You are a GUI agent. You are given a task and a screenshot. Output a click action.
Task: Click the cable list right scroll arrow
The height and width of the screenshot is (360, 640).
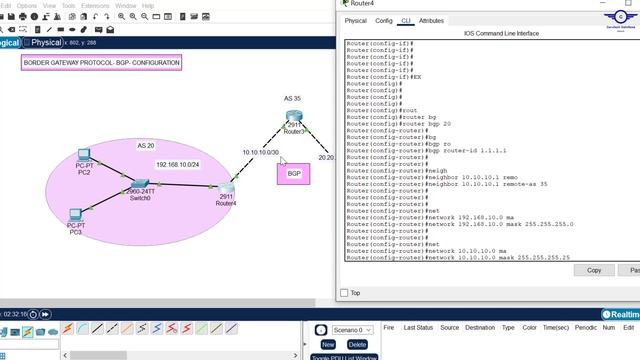(296, 356)
